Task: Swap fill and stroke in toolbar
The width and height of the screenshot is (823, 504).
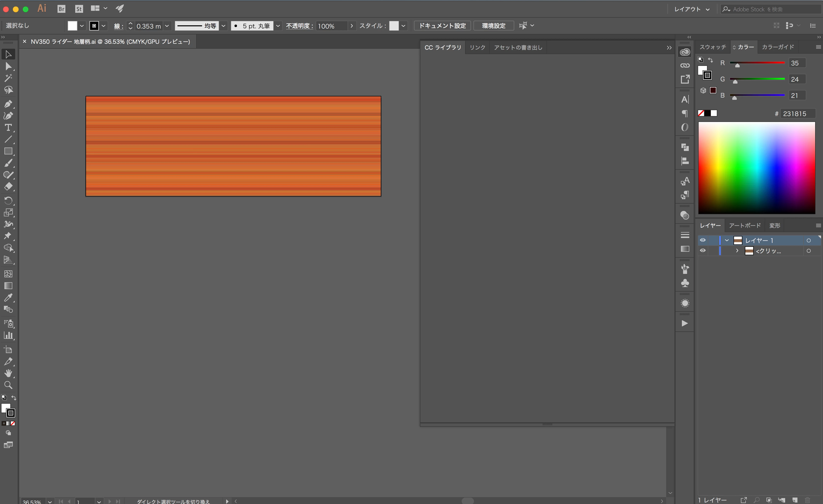Action: click(x=14, y=398)
